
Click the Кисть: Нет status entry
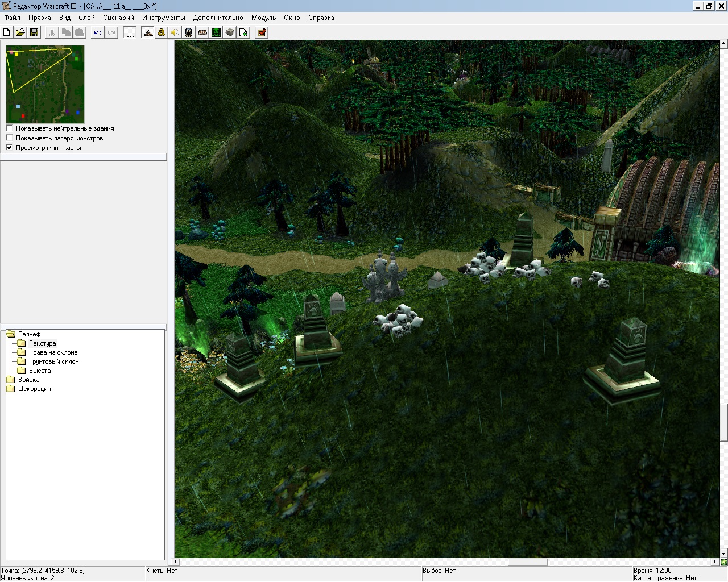pos(162,571)
